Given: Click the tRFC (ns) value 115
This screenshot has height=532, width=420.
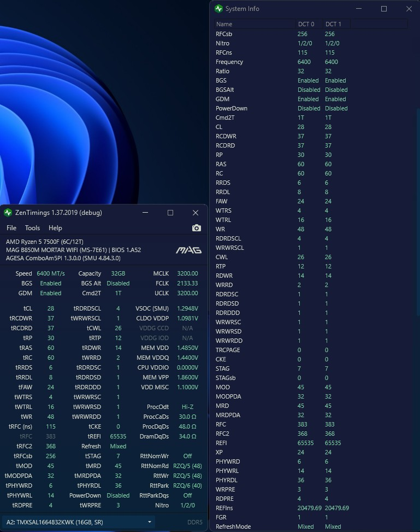Looking at the screenshot, I should [50, 426].
